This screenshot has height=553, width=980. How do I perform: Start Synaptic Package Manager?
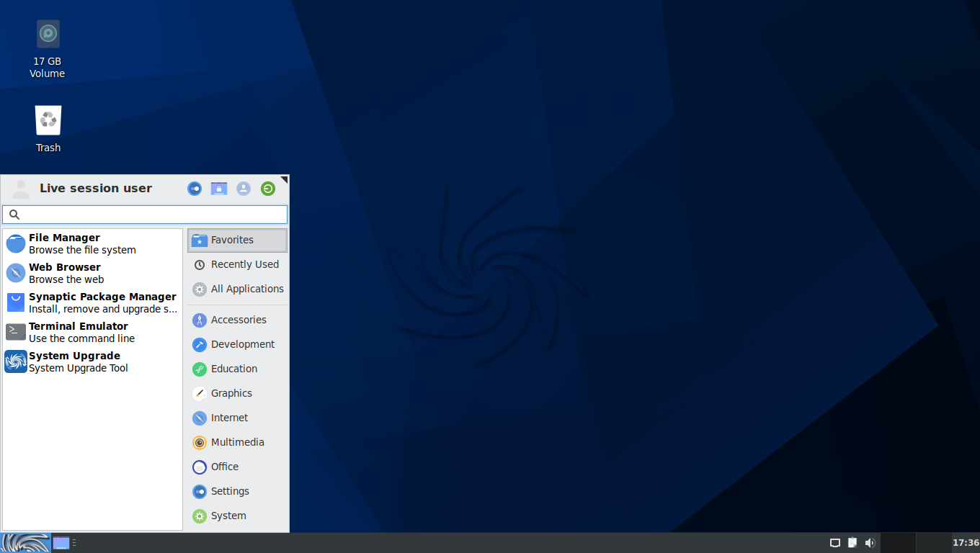tap(92, 302)
